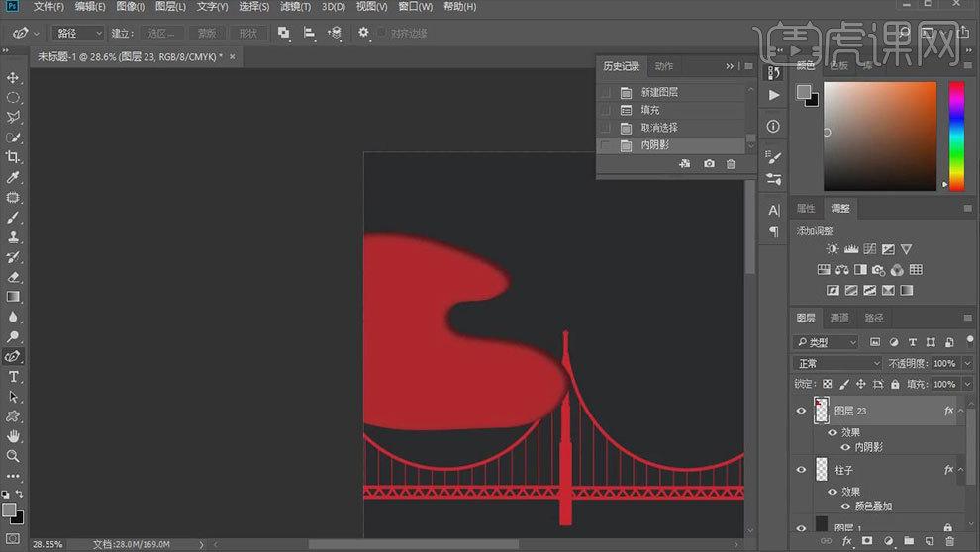Open 路径 tool mode dropdown
Screen dimensions: 980x552
(x=77, y=33)
